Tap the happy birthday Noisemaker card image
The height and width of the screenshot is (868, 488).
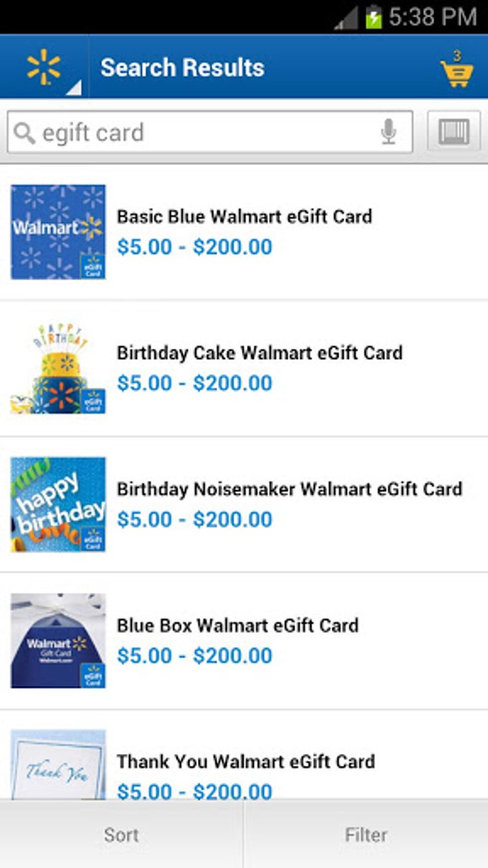pos(58,505)
